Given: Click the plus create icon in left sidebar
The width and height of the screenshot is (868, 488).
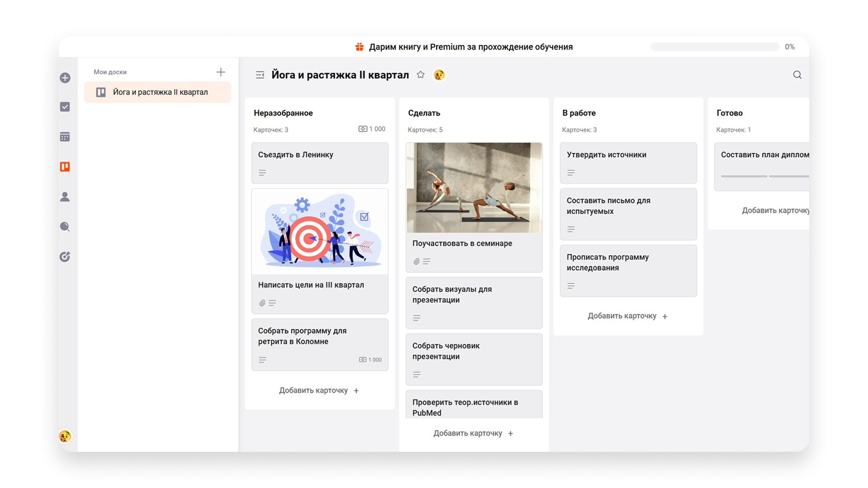Looking at the screenshot, I should 65,78.
